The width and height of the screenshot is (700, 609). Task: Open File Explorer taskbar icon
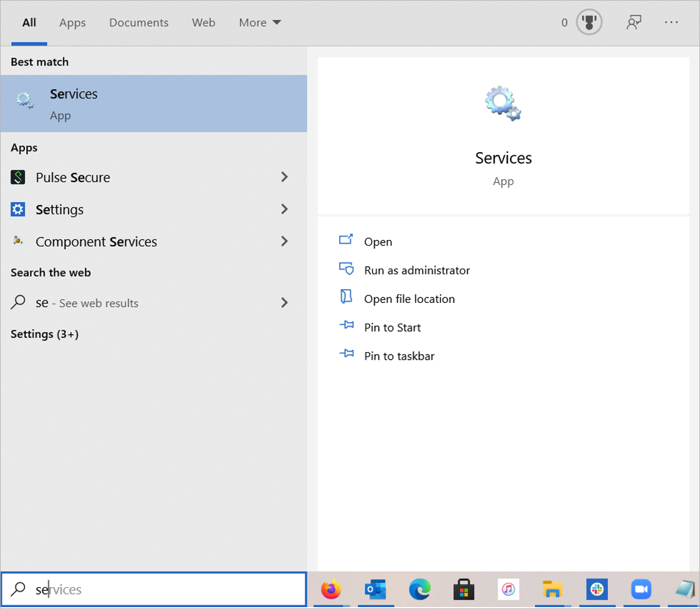point(552,589)
